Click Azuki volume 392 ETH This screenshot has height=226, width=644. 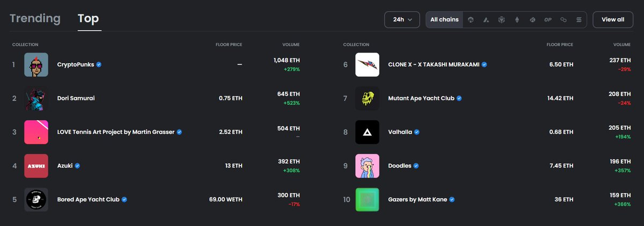point(288,162)
